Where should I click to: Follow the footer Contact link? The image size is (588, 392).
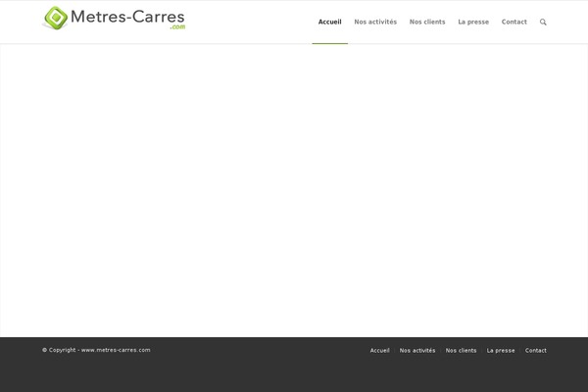click(535, 351)
